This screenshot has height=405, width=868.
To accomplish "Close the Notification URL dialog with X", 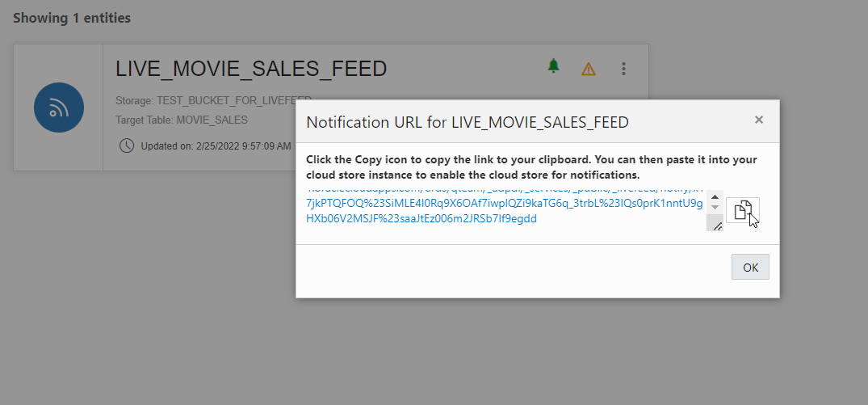I will pyautogui.click(x=758, y=120).
